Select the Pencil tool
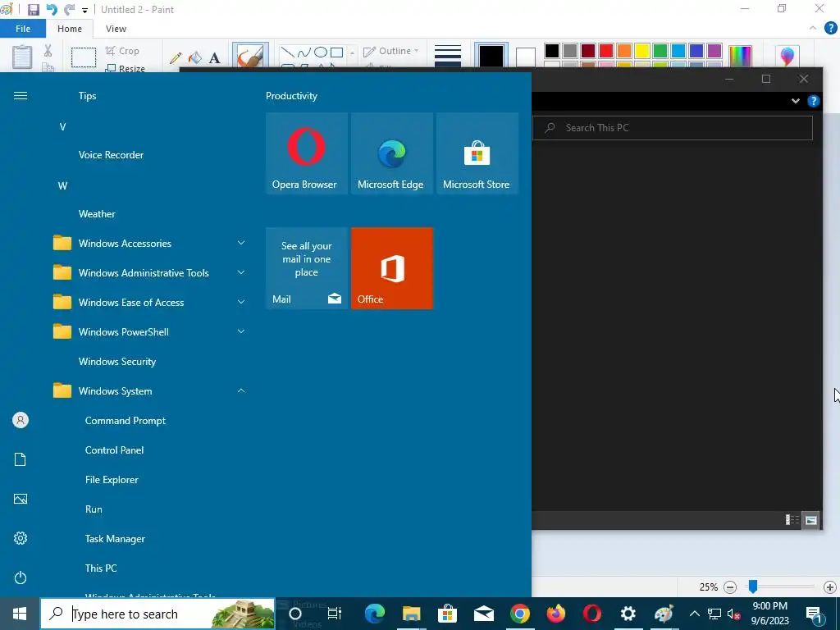Viewport: 840px width, 630px height. click(x=176, y=58)
